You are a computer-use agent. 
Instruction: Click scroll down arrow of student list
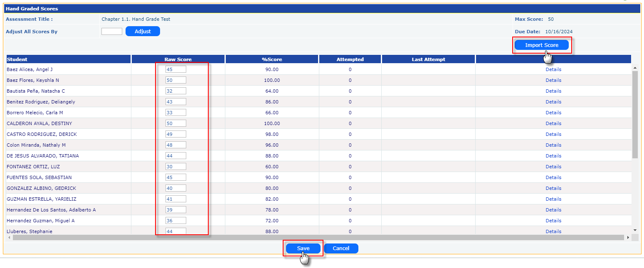(x=634, y=230)
